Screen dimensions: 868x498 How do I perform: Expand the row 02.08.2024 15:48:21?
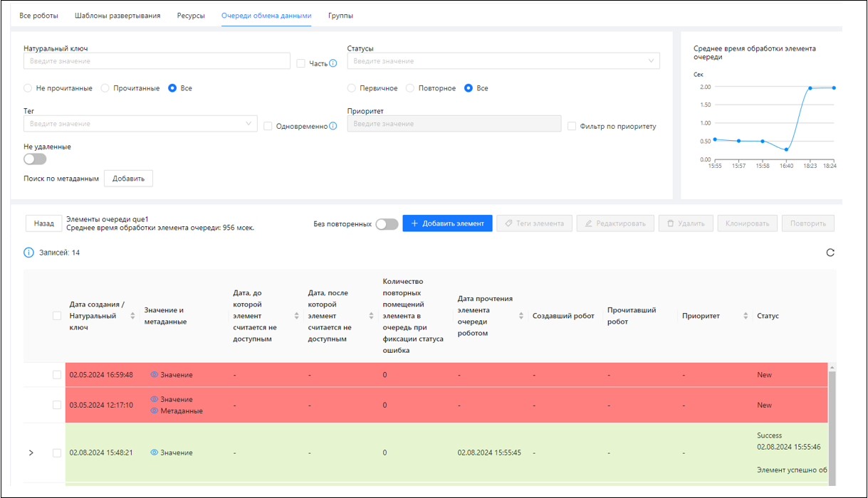pos(31,452)
